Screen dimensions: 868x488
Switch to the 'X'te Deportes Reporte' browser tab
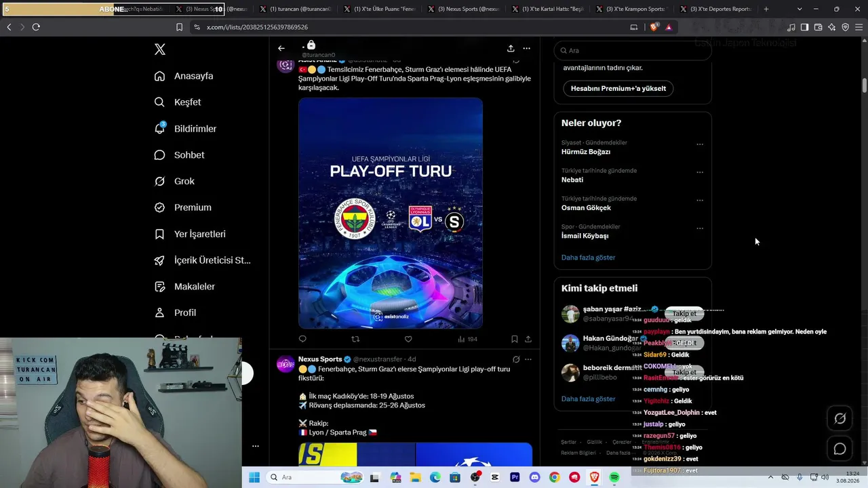click(x=716, y=9)
